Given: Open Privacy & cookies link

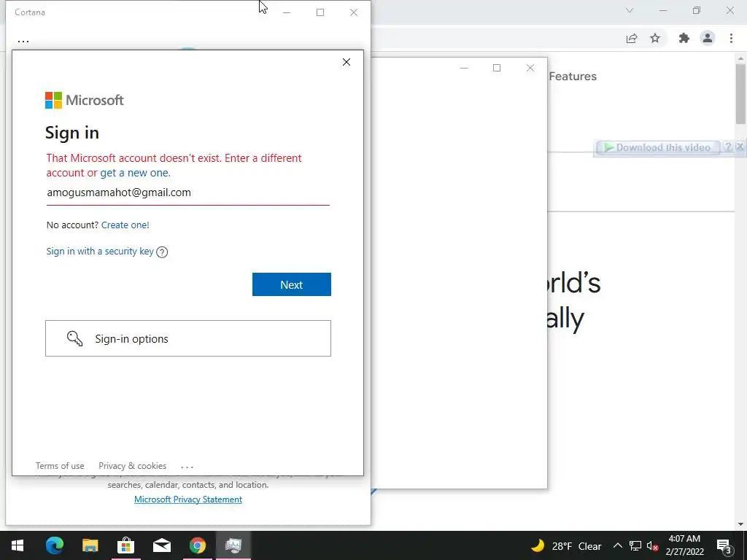Looking at the screenshot, I should coord(133,466).
